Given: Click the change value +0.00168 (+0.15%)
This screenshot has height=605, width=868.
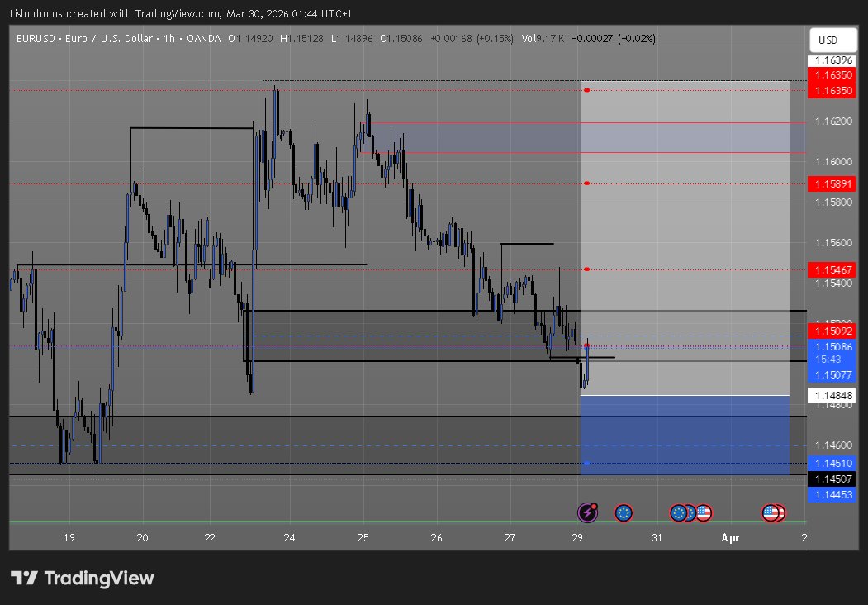Looking at the screenshot, I should click(472, 38).
